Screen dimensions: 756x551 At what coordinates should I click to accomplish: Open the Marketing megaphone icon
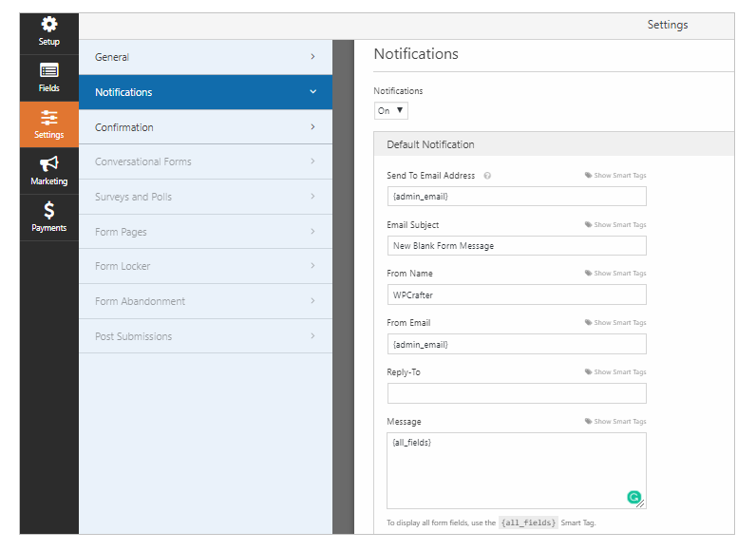tap(49, 164)
